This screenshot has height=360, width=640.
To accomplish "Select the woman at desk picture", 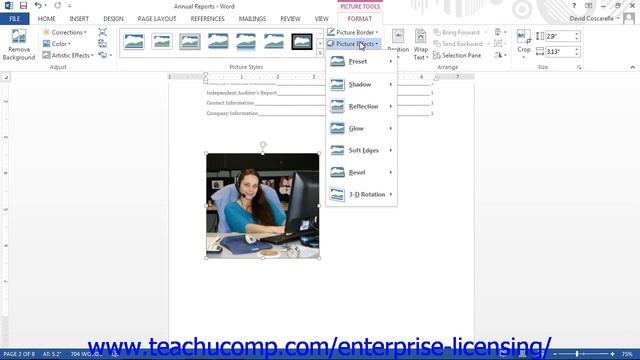I will pyautogui.click(x=263, y=206).
